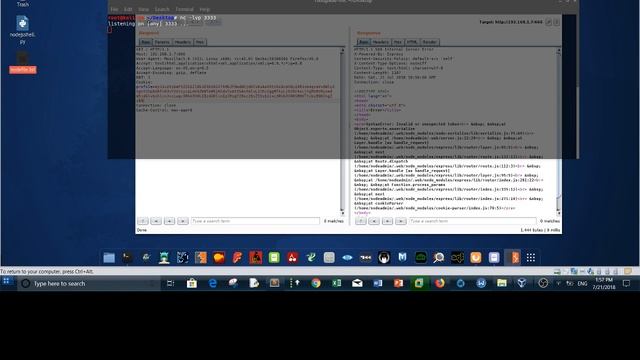Switch Request pane to Hex tab
The image size is (640, 360).
coord(200,42)
